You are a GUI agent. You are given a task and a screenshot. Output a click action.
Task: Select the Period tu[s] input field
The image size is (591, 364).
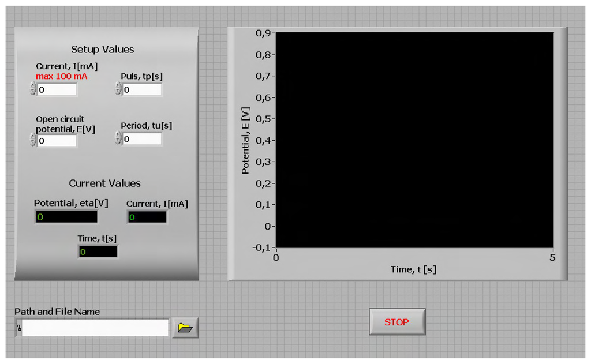tap(141, 138)
